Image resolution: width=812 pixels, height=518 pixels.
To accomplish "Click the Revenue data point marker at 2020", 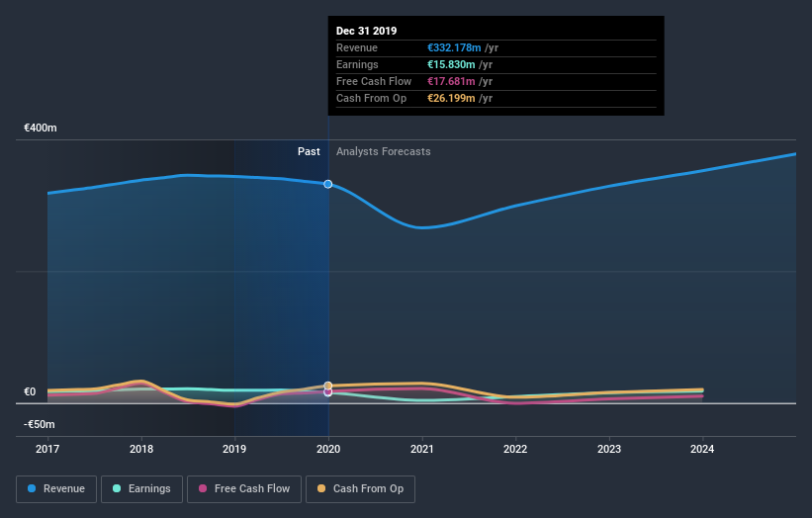I will tap(327, 184).
